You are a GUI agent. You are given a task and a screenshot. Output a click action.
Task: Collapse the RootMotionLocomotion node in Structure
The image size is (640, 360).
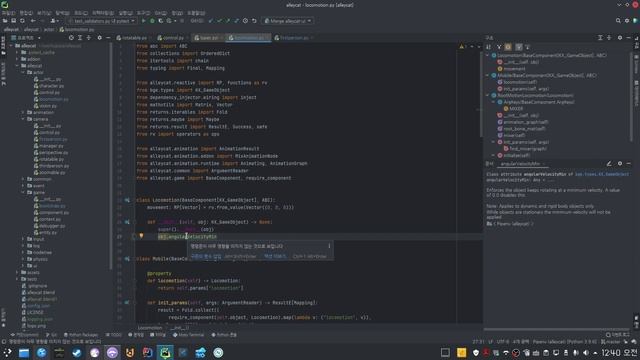click(487, 95)
